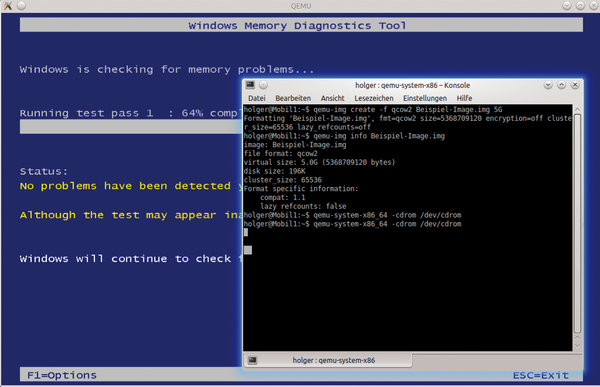Click the Konsole window title text
The image size is (600, 387).
pyautogui.click(x=412, y=85)
